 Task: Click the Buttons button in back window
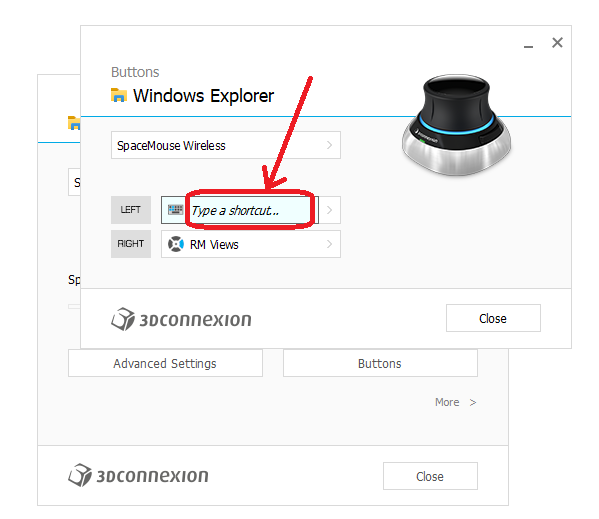380,363
